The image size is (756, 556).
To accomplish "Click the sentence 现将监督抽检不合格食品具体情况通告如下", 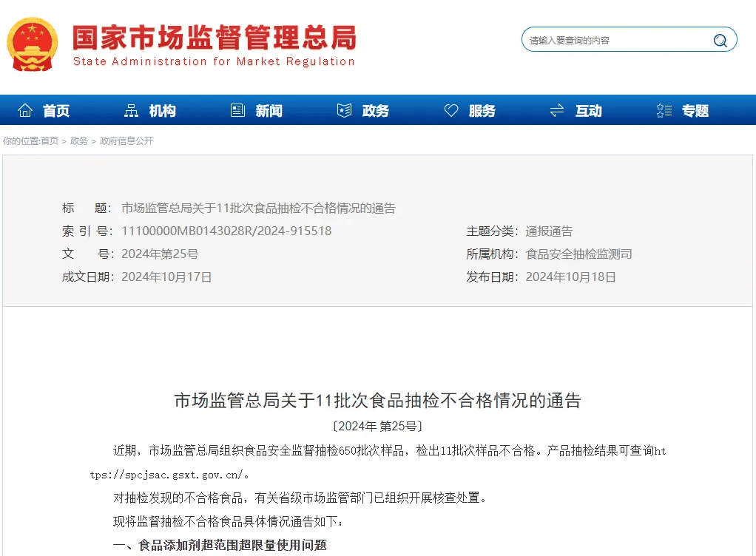I will 228,521.
